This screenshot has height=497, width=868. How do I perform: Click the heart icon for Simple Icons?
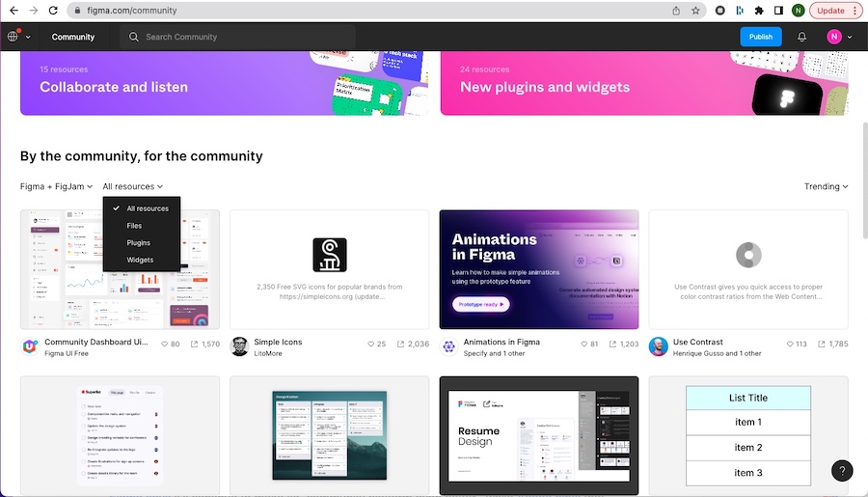tap(370, 344)
